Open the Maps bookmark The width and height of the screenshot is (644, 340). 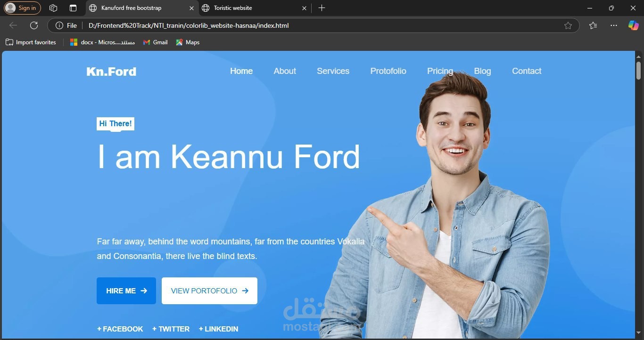[188, 42]
